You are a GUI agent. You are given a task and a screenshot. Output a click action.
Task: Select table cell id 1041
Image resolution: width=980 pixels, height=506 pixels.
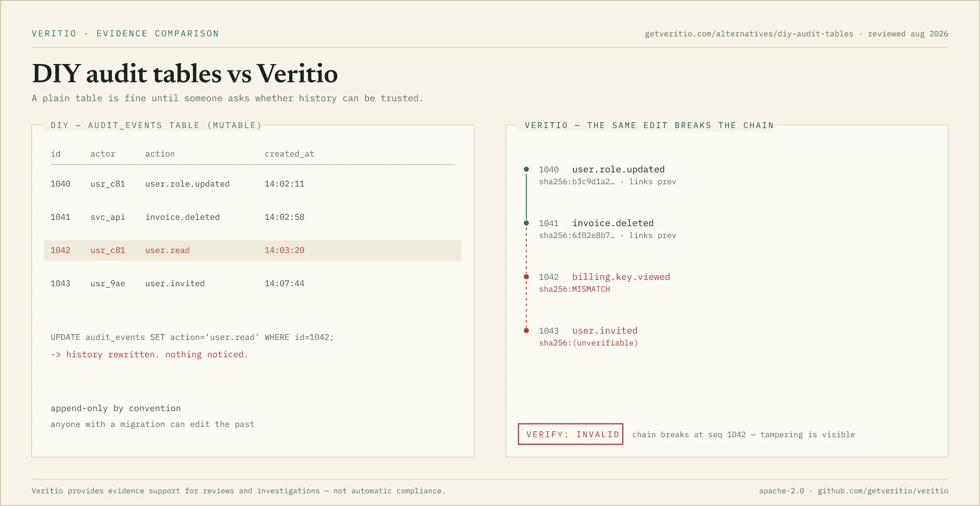(60, 217)
